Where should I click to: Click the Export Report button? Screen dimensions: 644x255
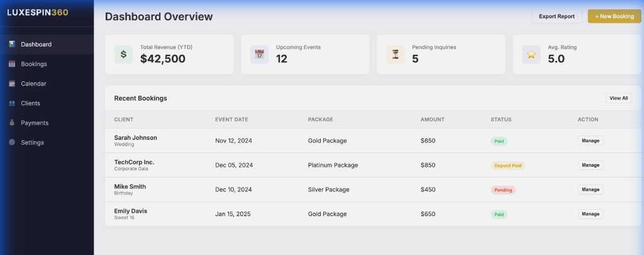[557, 16]
